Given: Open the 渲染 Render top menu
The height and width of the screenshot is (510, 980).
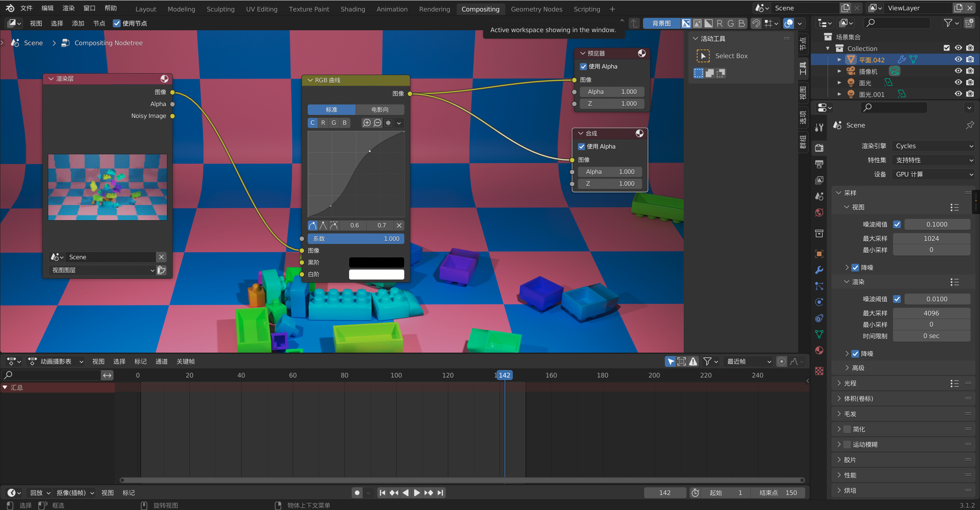Looking at the screenshot, I should [x=69, y=8].
